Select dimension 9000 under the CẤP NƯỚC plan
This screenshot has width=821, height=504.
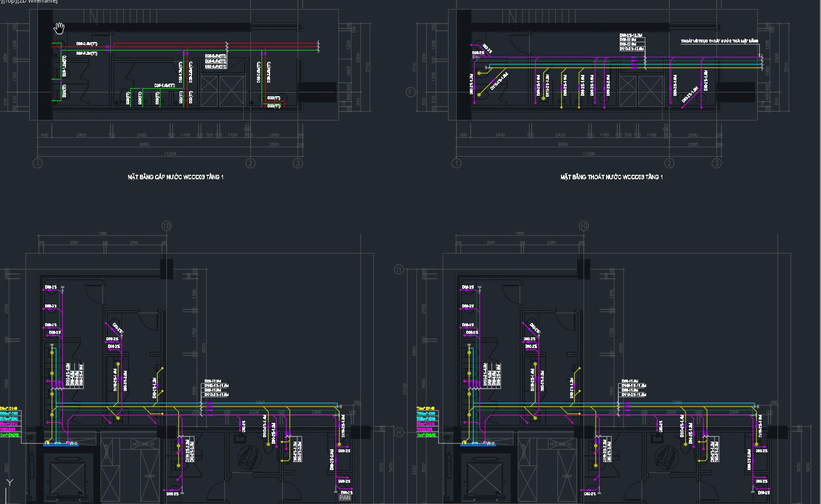pyautogui.click(x=144, y=144)
